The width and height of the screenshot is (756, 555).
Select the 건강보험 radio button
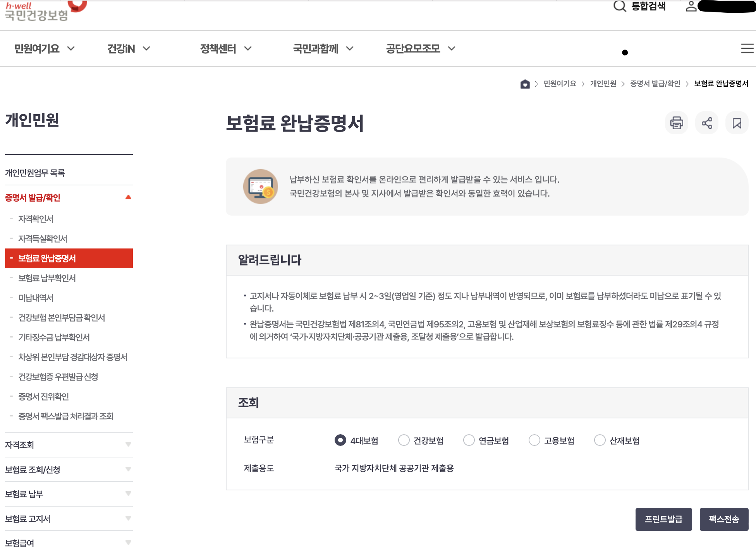(404, 440)
